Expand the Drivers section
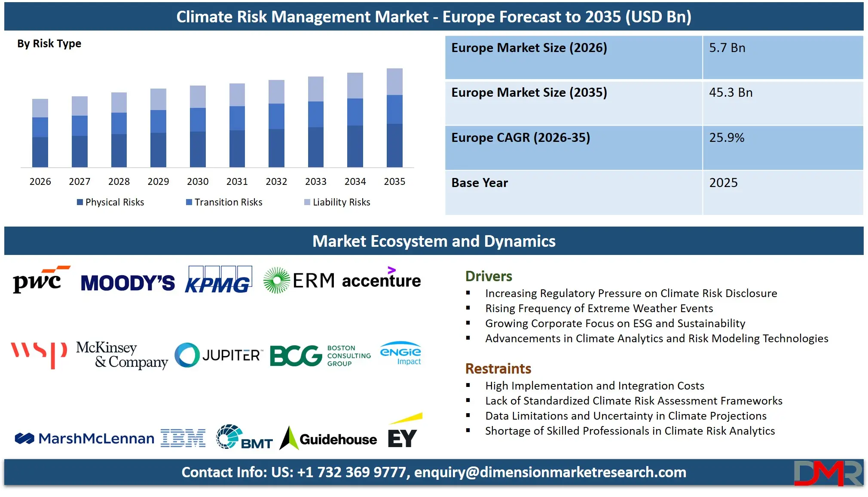 point(488,276)
